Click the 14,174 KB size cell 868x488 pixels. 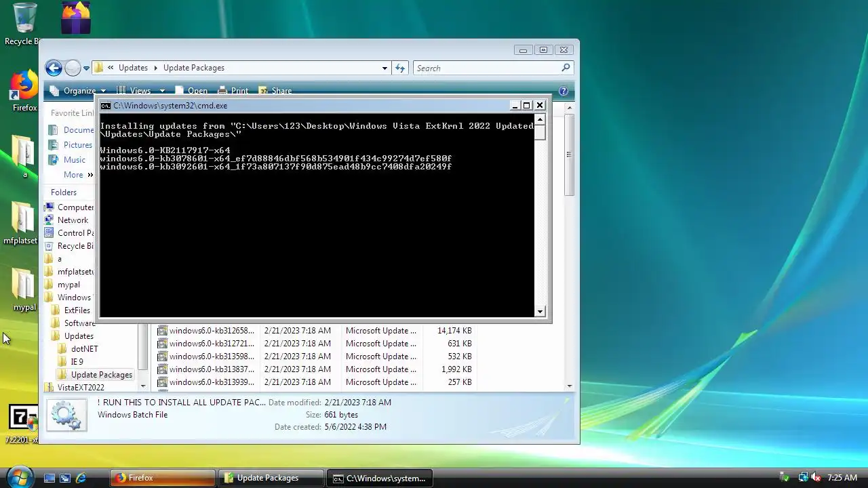pyautogui.click(x=454, y=331)
